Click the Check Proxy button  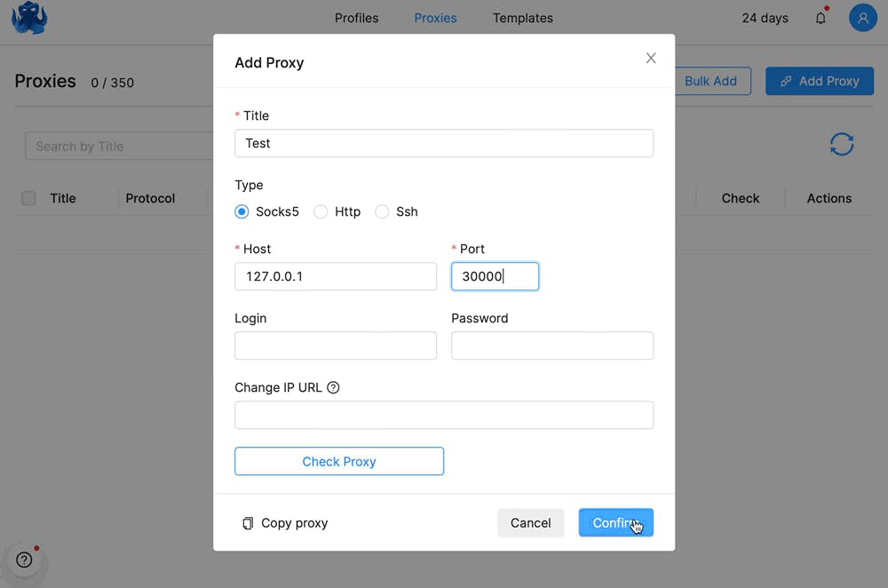(x=339, y=461)
